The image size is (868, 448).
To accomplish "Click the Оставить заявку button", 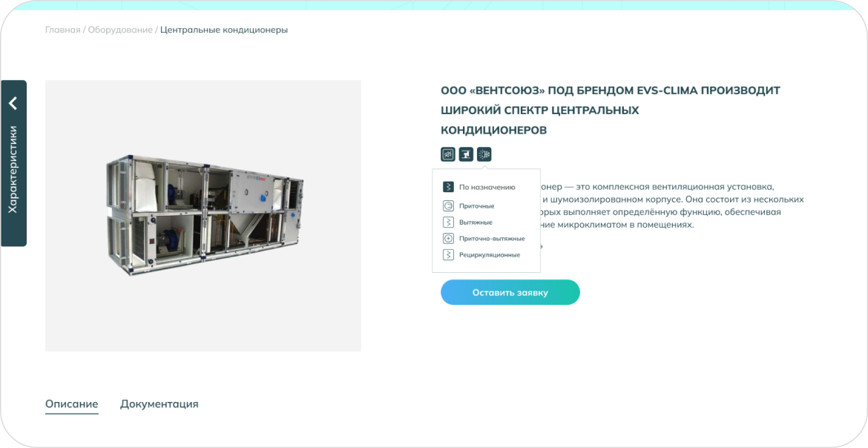I will point(510,292).
